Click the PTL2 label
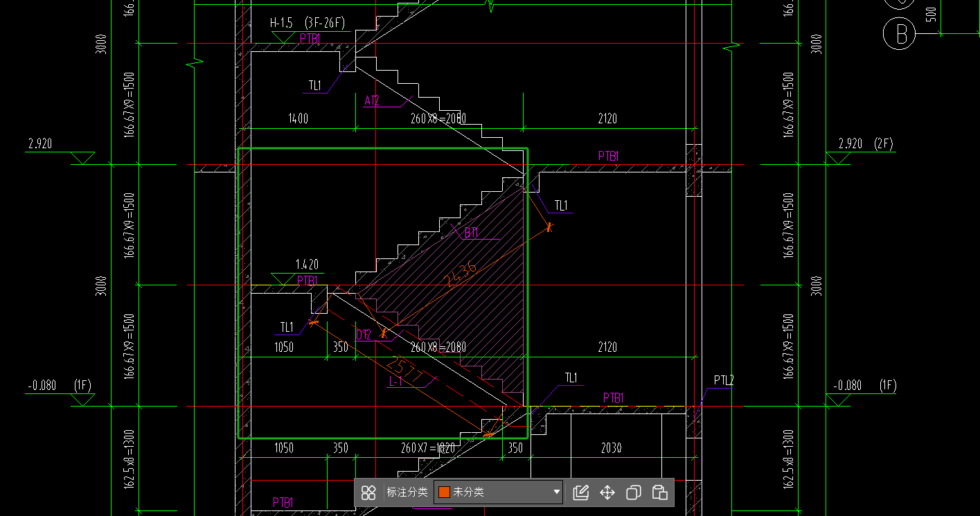This screenshot has height=516, width=980. coord(724,380)
